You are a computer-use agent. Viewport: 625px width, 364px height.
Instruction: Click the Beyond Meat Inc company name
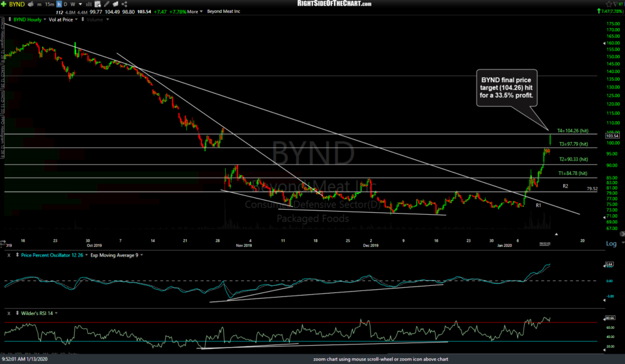click(223, 12)
